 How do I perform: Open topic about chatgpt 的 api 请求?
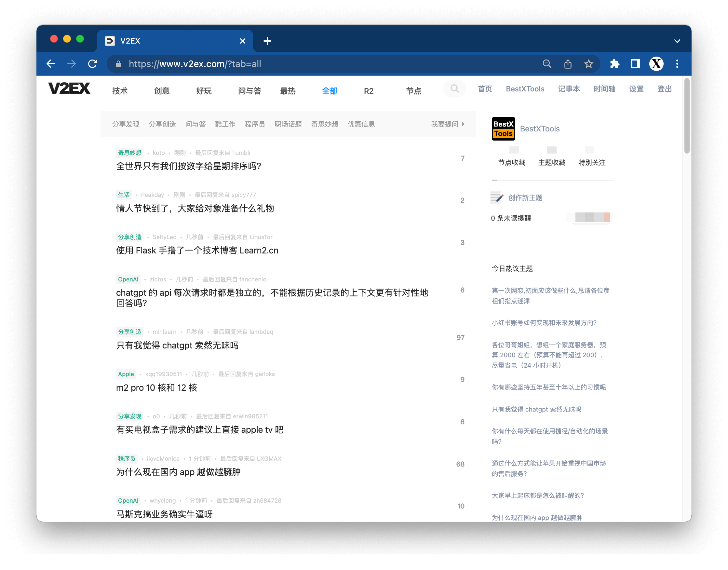[x=272, y=298]
